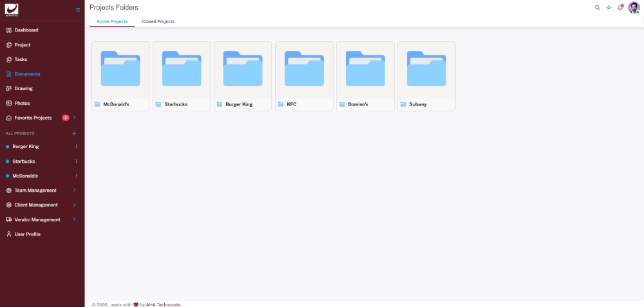
Task: Go to Tasks in sidebar
Action: pos(21,59)
